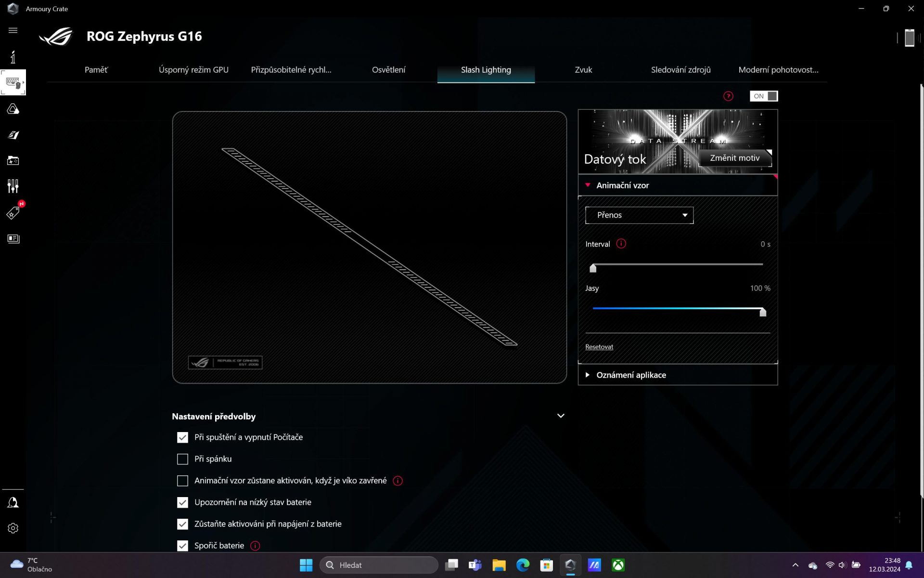Collapse the Animační vzor section
This screenshot has width=924, height=578.
tap(678, 185)
